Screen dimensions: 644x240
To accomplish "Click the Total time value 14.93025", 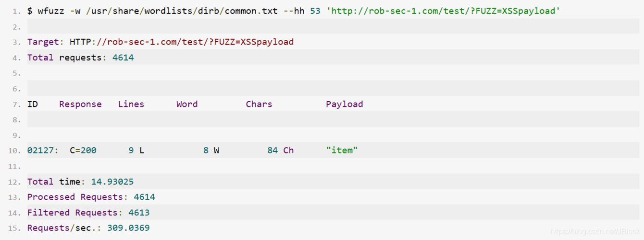I will (112, 181).
